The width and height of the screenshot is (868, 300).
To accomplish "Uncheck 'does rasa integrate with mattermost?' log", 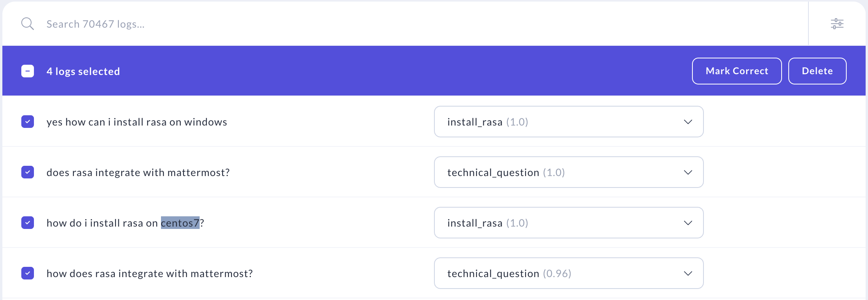I will coord(28,172).
